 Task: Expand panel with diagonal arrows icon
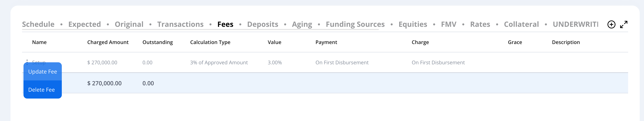624,25
